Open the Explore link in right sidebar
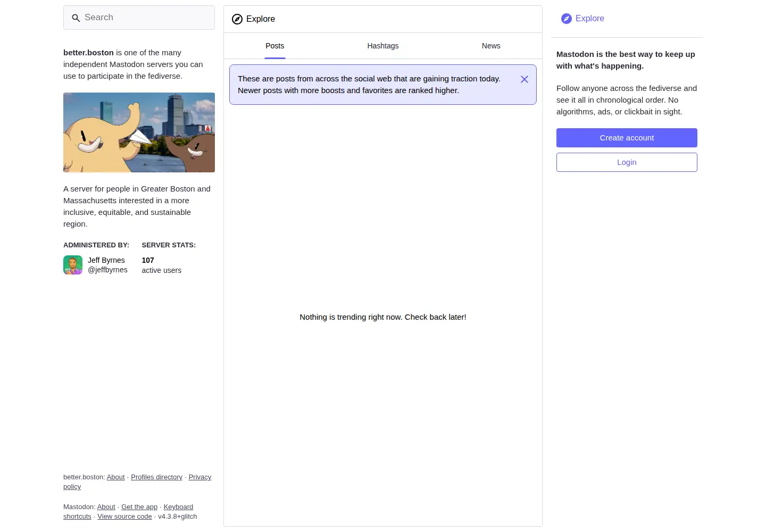This screenshot has width=766, height=532. coord(583,19)
